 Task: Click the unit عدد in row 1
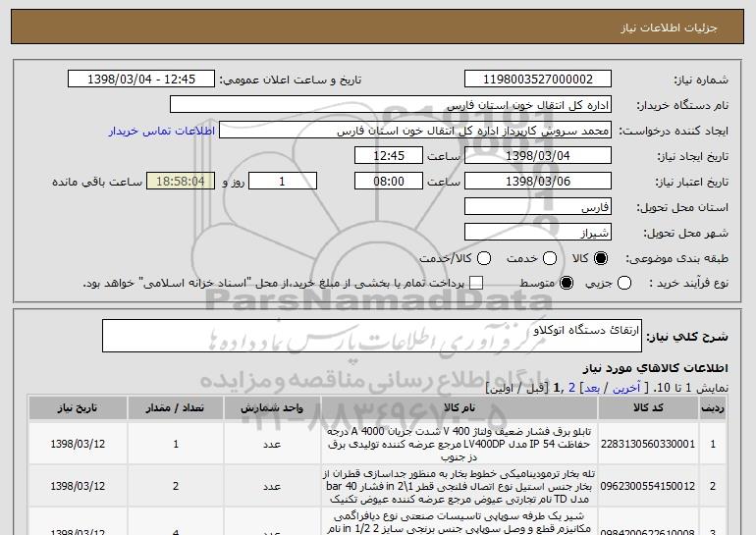click(x=272, y=444)
